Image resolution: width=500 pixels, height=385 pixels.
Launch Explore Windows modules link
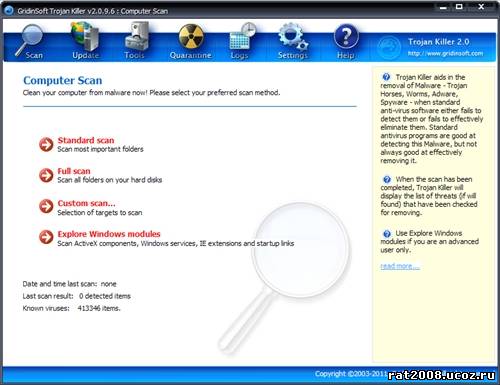click(x=109, y=234)
